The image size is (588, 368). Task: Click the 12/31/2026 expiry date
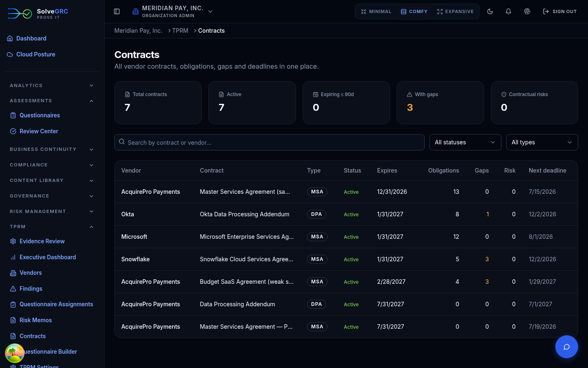tap(392, 192)
